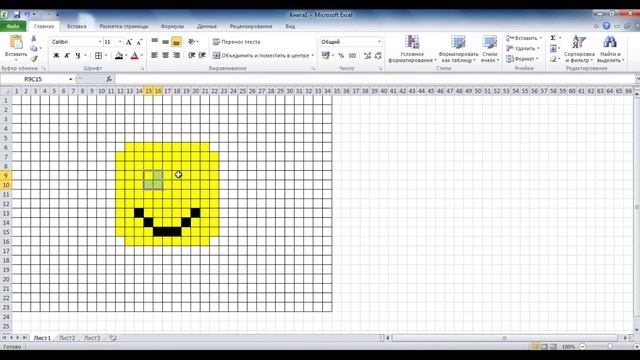Screen dimensions: 640x360
Task: Click the Clear eraser icon
Action: (x=553, y=59)
